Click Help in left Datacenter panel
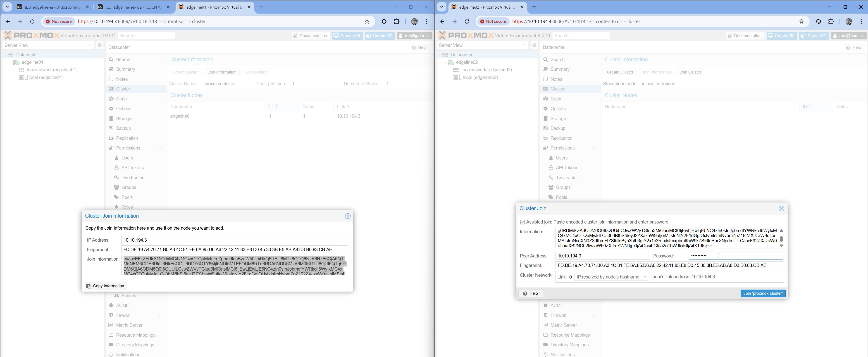 coord(419,48)
